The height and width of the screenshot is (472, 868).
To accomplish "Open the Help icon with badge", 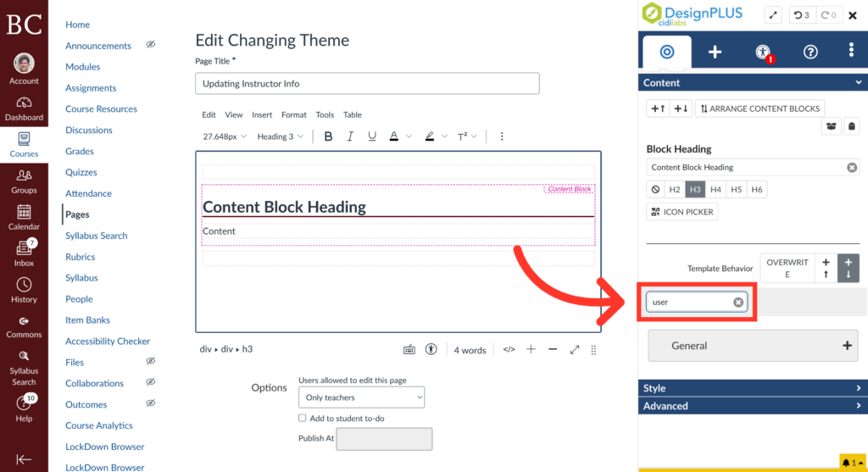I will point(24,403).
